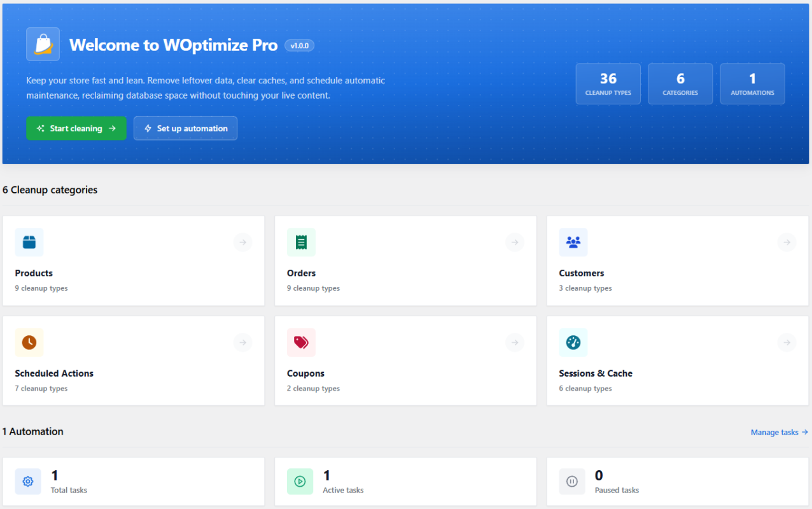Click the Sessions & Cache gauge icon
The image size is (812, 509).
[x=573, y=342]
